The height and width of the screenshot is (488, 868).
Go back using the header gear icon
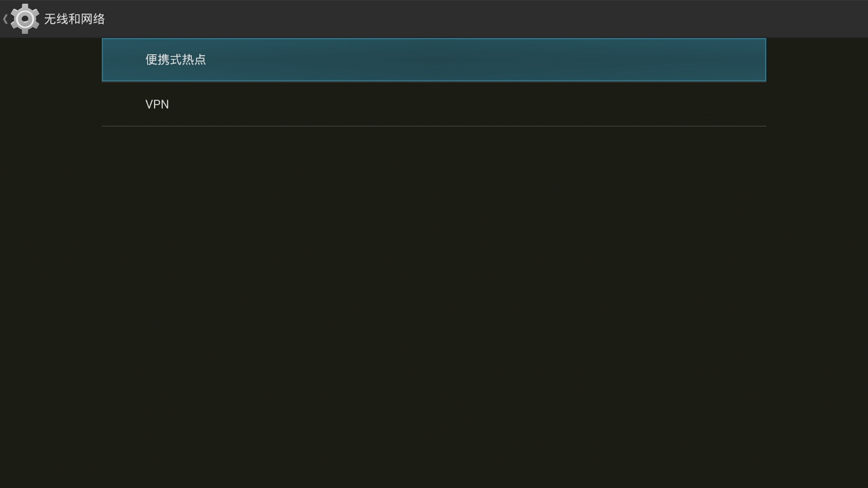pos(25,19)
